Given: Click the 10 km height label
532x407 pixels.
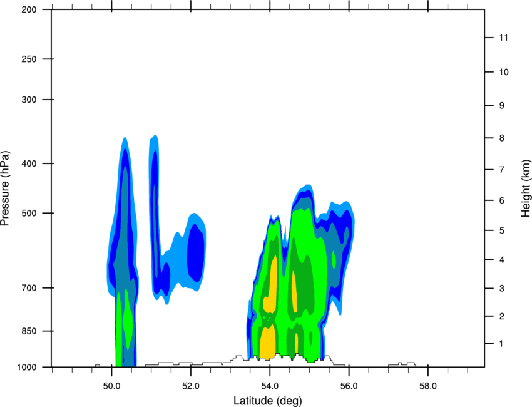Looking at the screenshot, I should [504, 72].
